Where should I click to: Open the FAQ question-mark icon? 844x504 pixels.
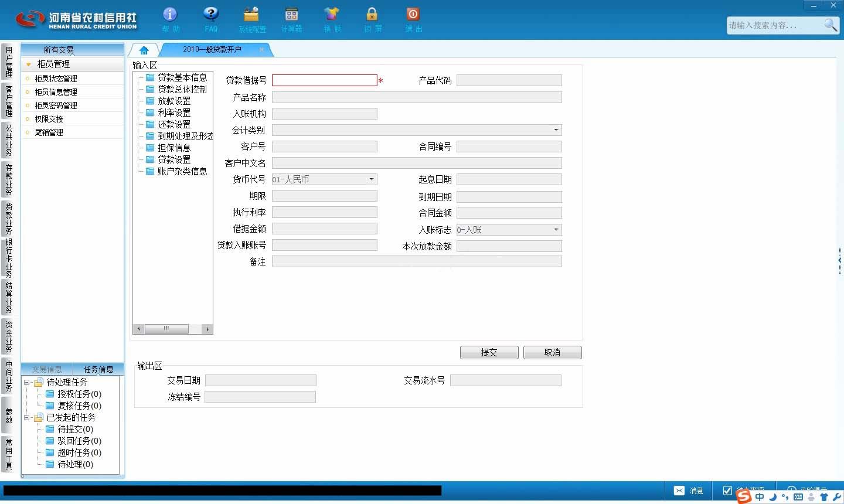(x=211, y=14)
